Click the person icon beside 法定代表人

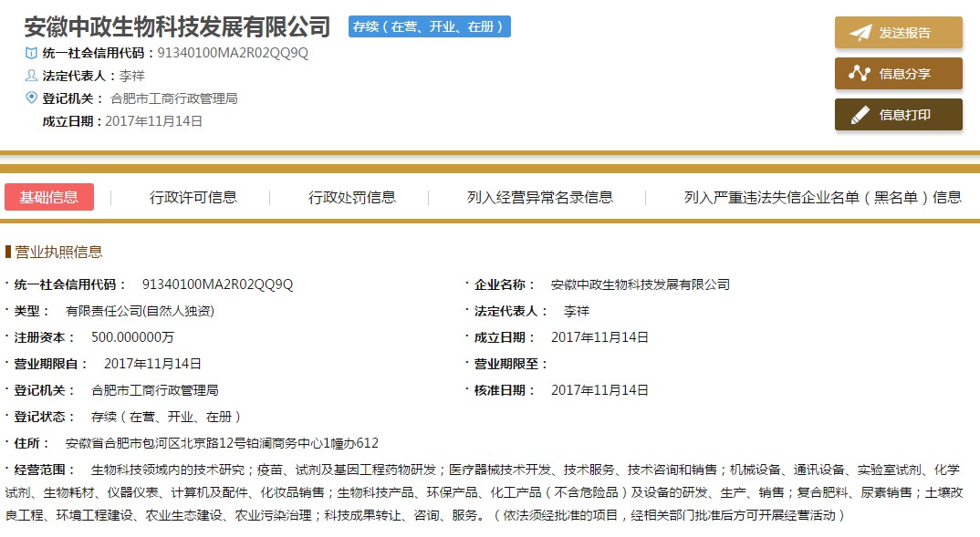[32, 76]
